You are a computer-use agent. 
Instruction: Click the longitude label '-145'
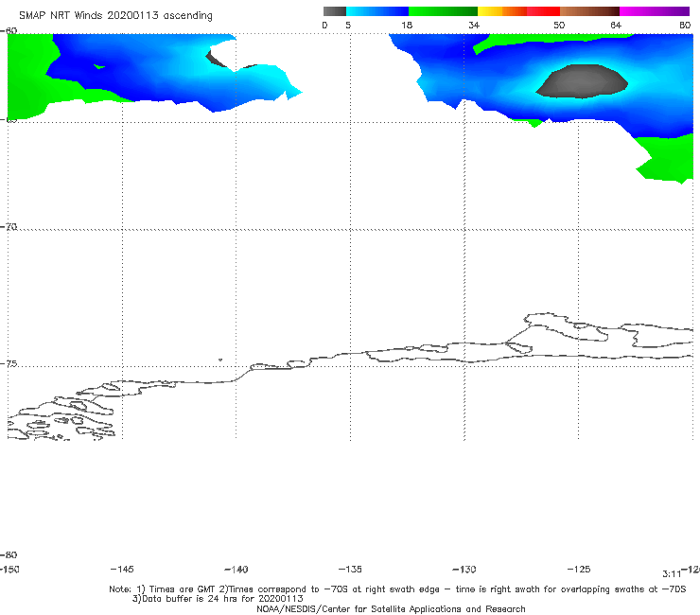coord(122,570)
